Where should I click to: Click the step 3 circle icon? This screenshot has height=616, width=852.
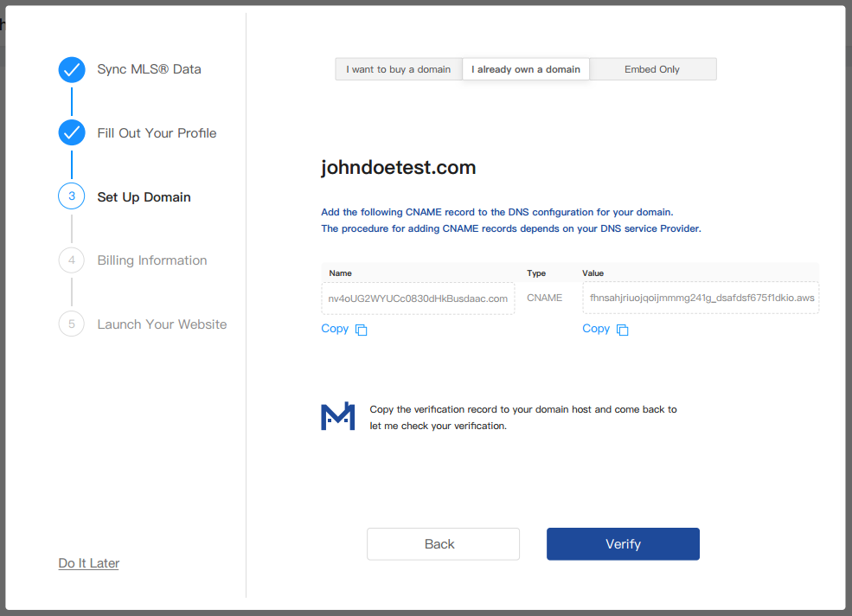tap(72, 196)
